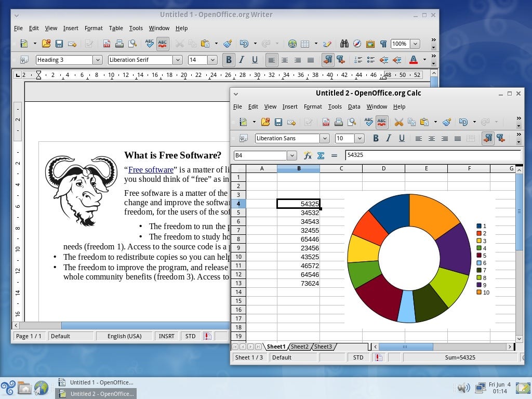
Task: Toggle Underline in Writer formatting toolbar
Action: pos(255,60)
